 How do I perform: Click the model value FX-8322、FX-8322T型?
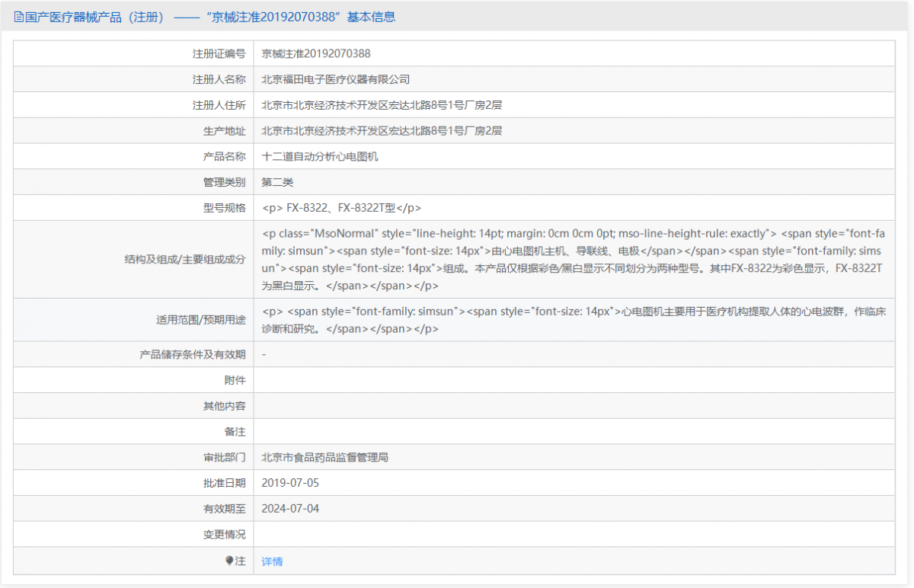coord(341,208)
